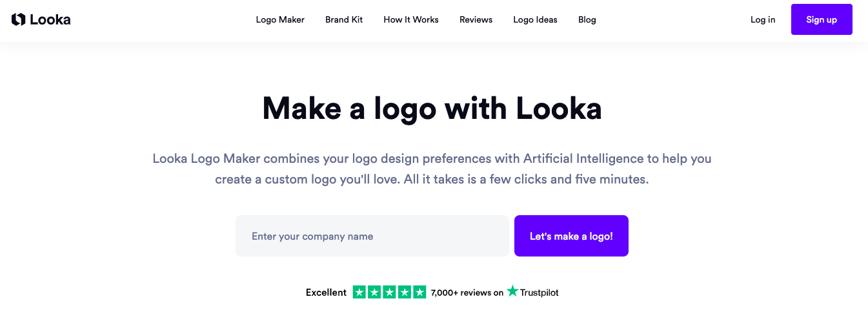
Task: Click the Log in link
Action: (763, 19)
